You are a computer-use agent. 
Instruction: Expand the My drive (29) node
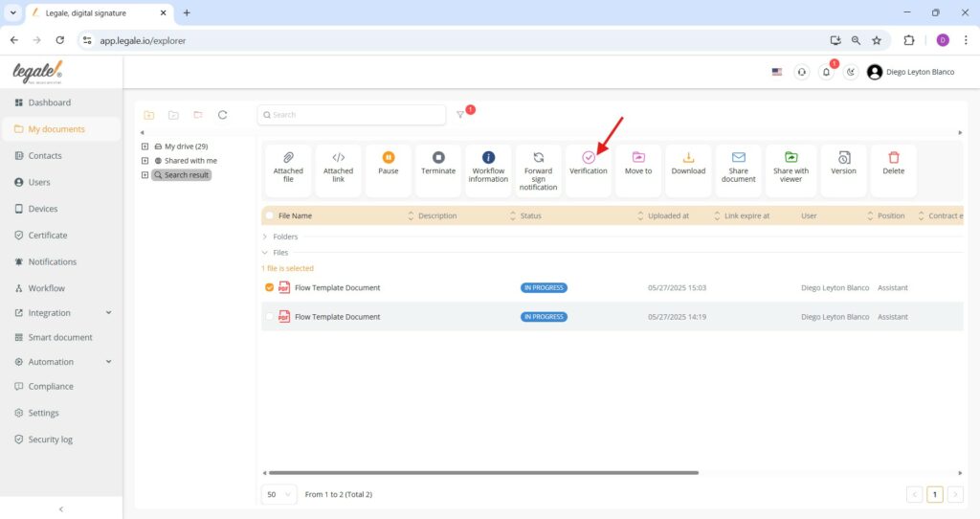tap(145, 147)
